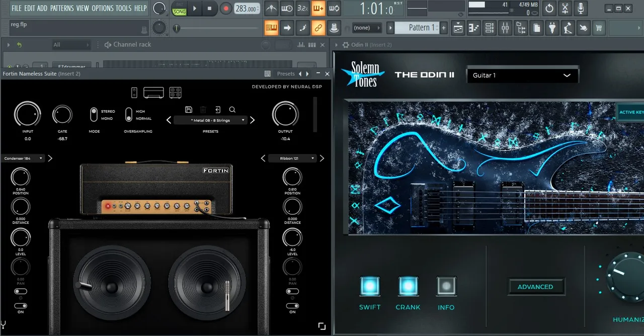This screenshot has width=644, height=336.
Task: Open plugin picker plug icon
Action: point(552,28)
